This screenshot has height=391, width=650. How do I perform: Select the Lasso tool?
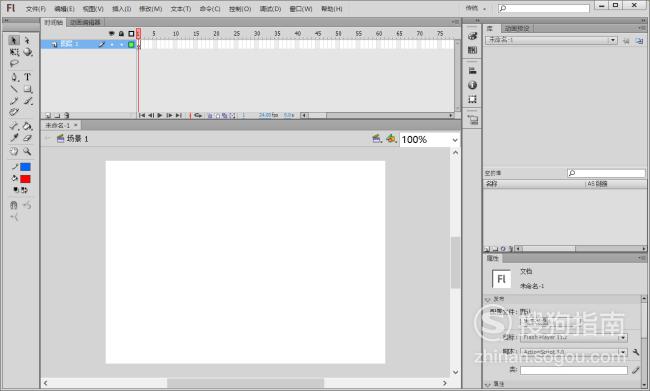[14, 63]
